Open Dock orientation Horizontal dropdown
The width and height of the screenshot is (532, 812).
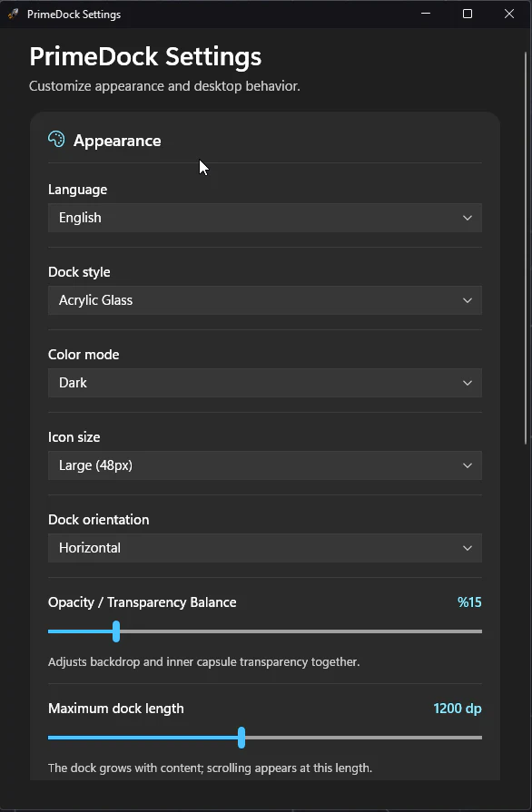(265, 548)
